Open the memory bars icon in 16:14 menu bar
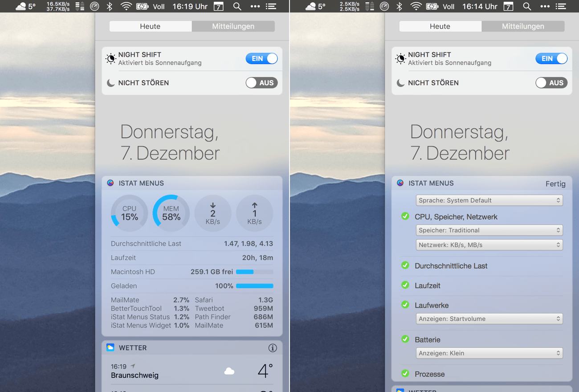The width and height of the screenshot is (579, 392). point(370,6)
